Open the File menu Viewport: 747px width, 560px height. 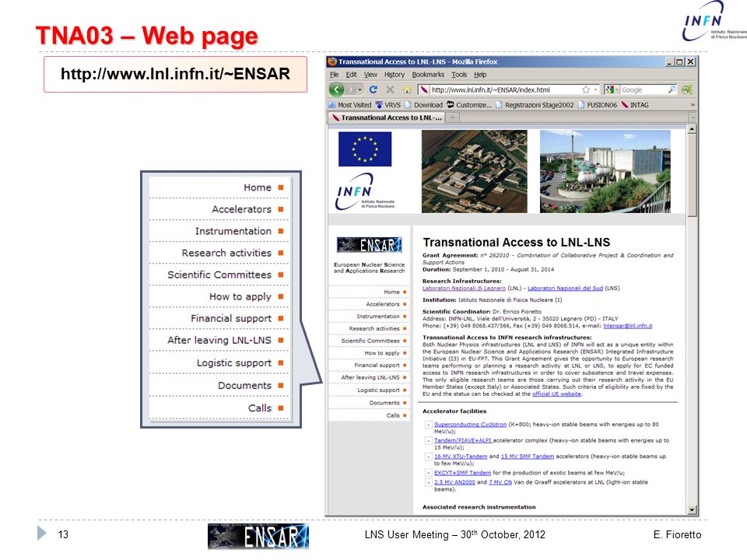[x=335, y=75]
